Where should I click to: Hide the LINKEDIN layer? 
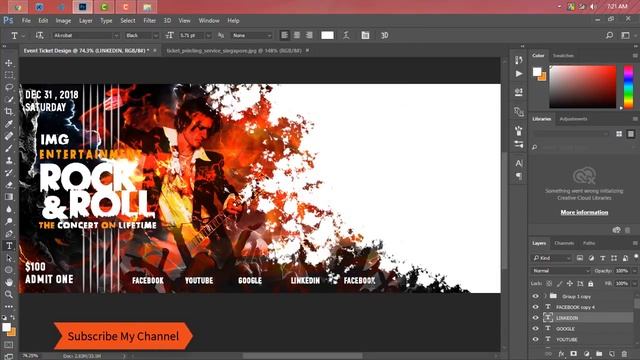pos(536,318)
